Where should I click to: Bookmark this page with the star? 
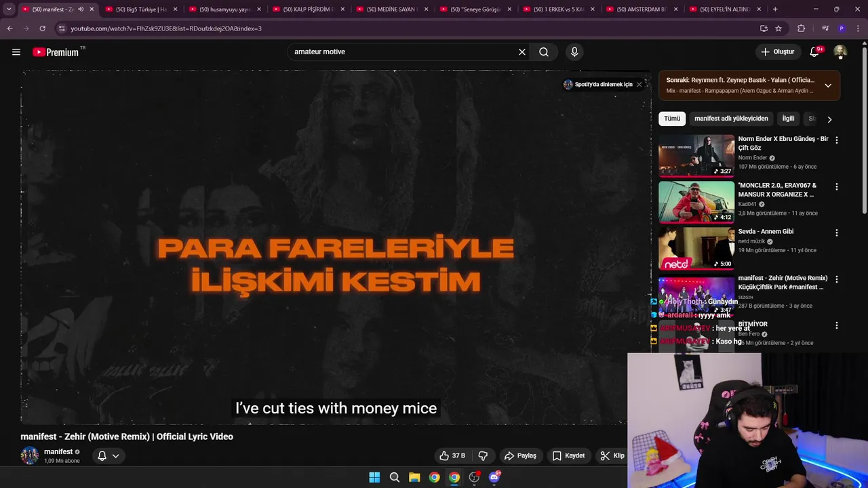pyautogui.click(x=778, y=28)
